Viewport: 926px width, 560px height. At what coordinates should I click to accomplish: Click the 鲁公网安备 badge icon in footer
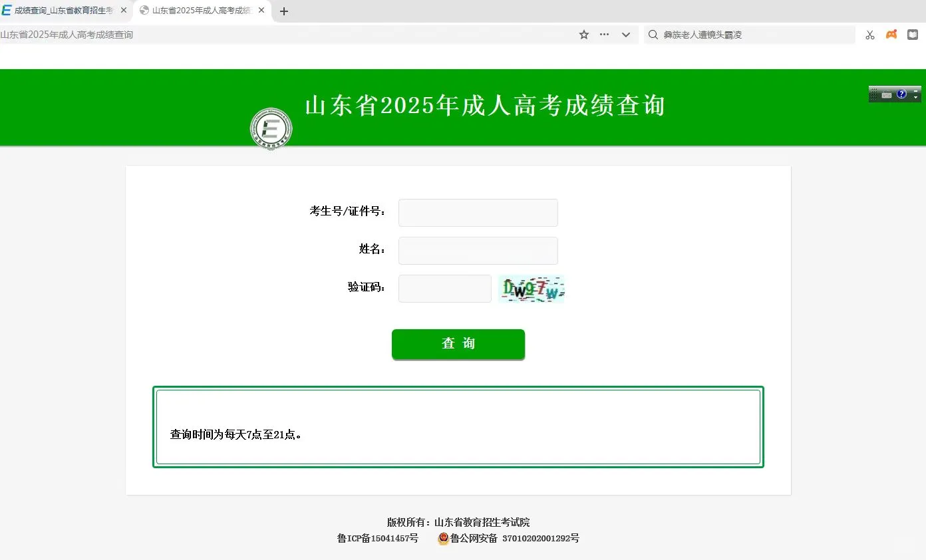point(443,538)
